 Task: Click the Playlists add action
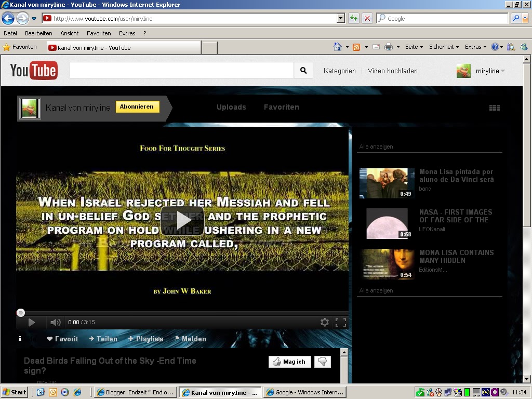click(x=145, y=339)
